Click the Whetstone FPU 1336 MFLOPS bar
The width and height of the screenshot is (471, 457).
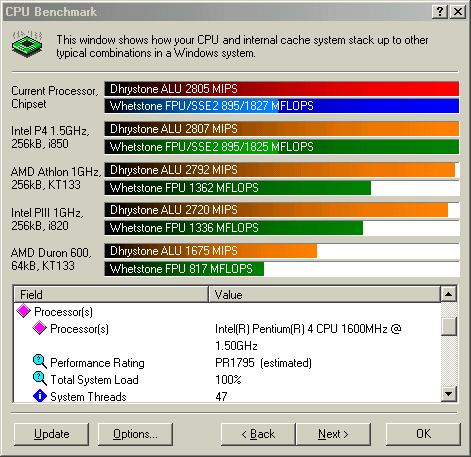point(234,228)
